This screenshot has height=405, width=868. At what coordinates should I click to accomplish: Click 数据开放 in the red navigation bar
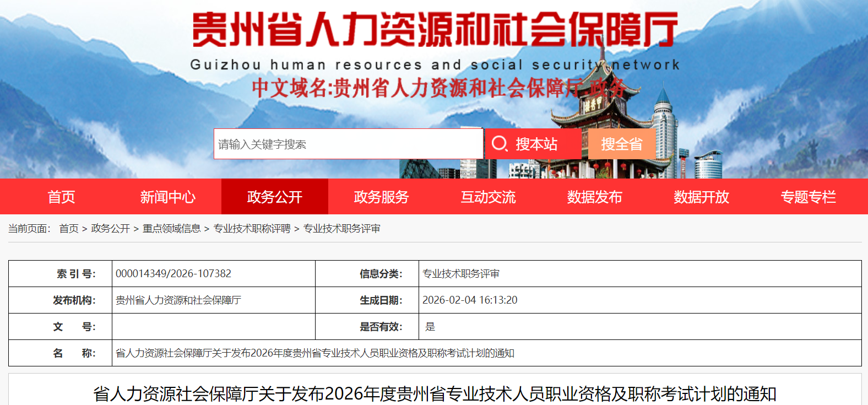[701, 197]
